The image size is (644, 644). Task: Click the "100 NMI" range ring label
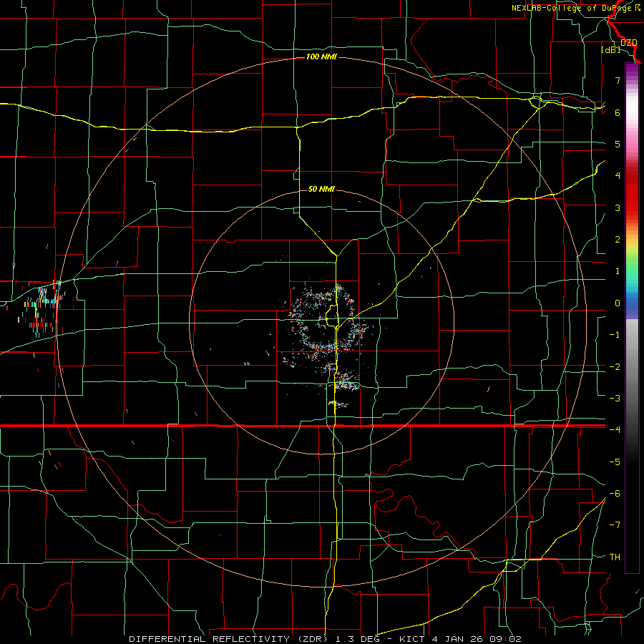click(x=321, y=57)
